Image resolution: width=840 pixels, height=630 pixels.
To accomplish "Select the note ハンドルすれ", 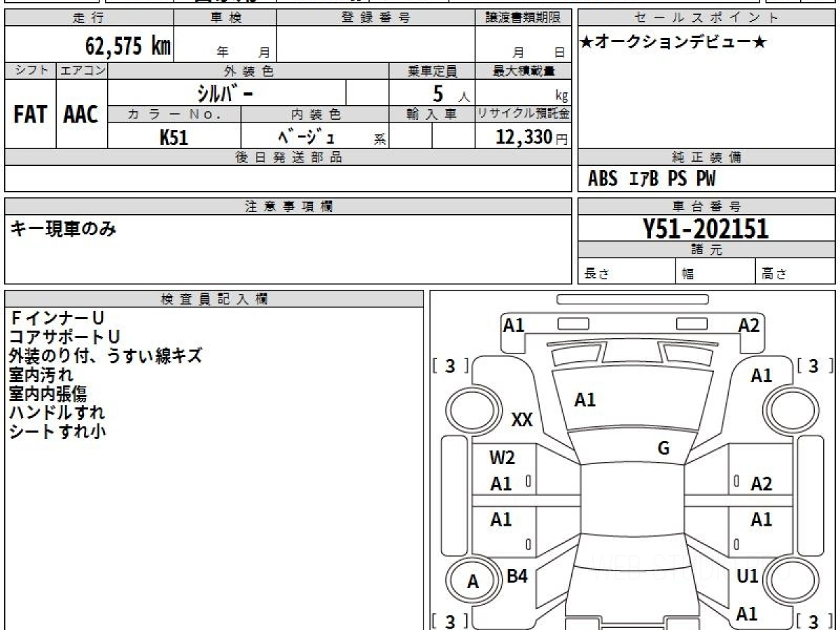I will click(x=57, y=412).
